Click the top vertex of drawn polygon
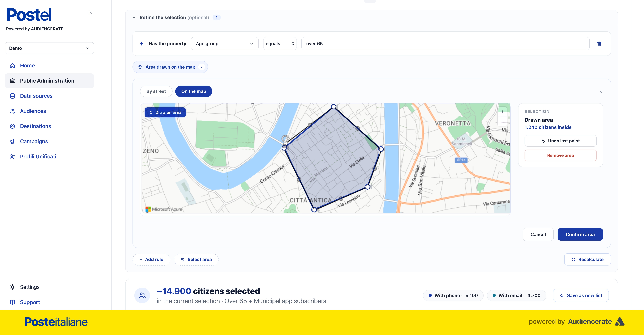644x335 pixels. click(x=334, y=107)
